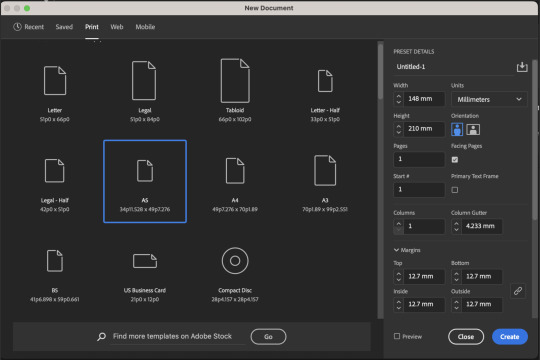Increase the Inside margin stepper
Image resolution: width=540 pixels, height=360 pixels.
tap(398, 301)
